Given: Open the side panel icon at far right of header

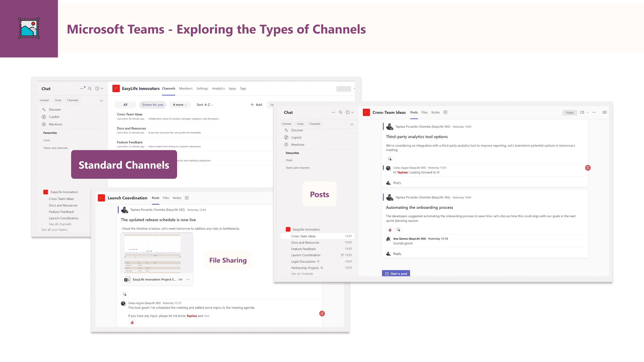Looking at the screenshot, I should pyautogui.click(x=604, y=113).
